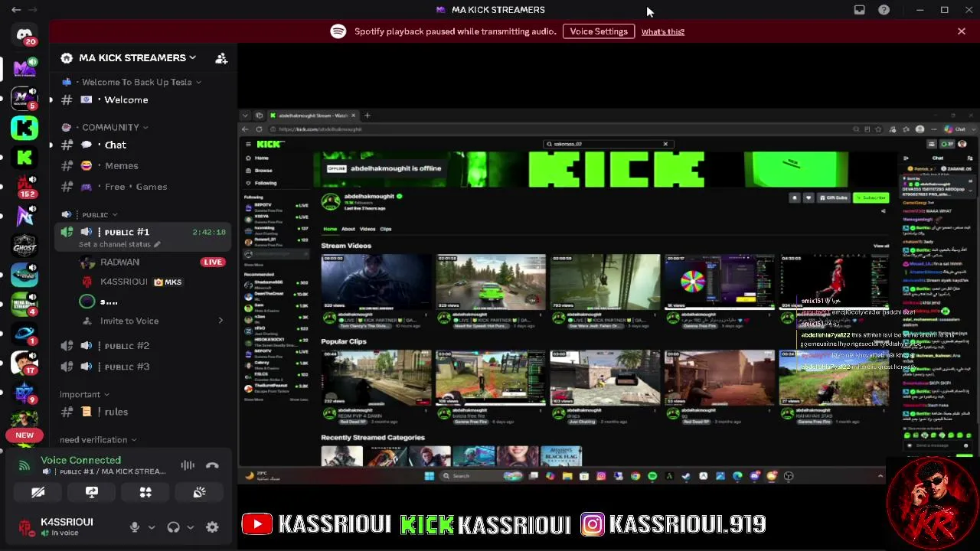Select the Home tab on streamed Kick profile

coord(330,229)
